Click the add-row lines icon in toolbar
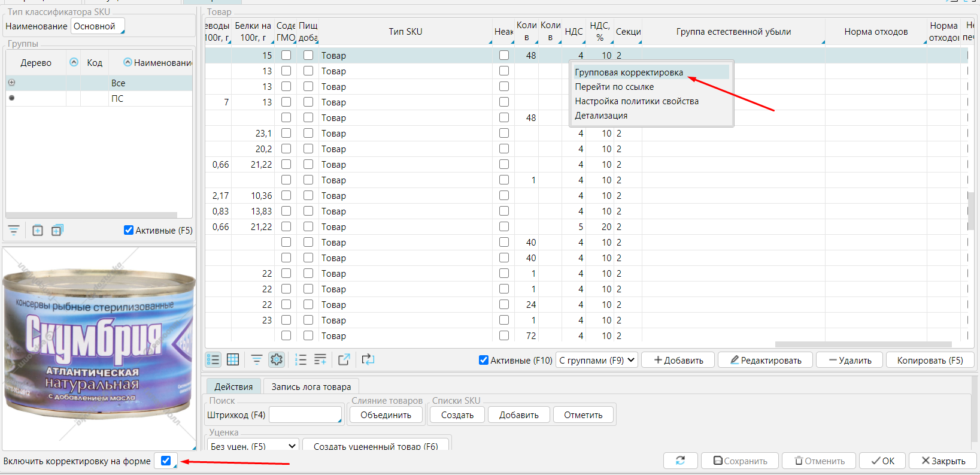The image size is (980, 475). [x=320, y=359]
